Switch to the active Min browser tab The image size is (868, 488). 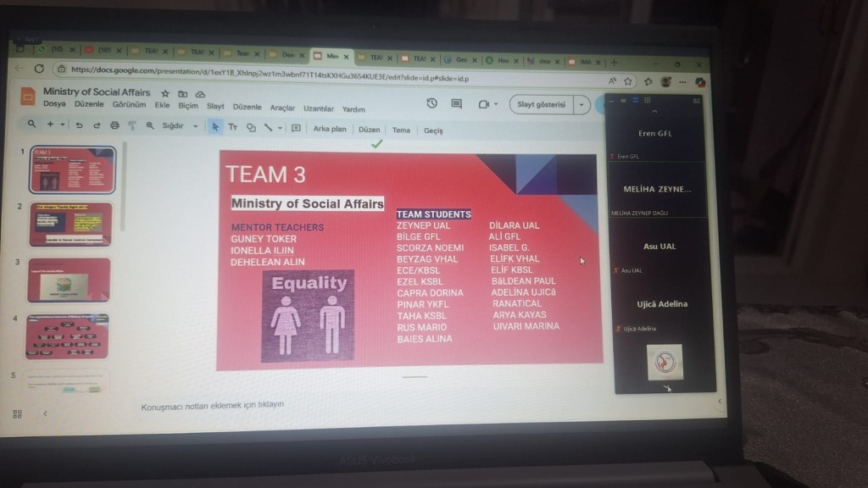point(332,56)
